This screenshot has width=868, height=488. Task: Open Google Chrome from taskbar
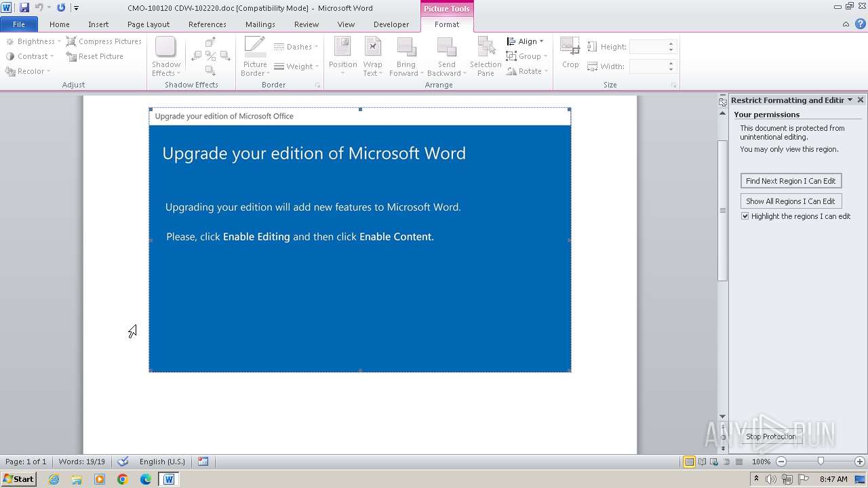click(123, 479)
